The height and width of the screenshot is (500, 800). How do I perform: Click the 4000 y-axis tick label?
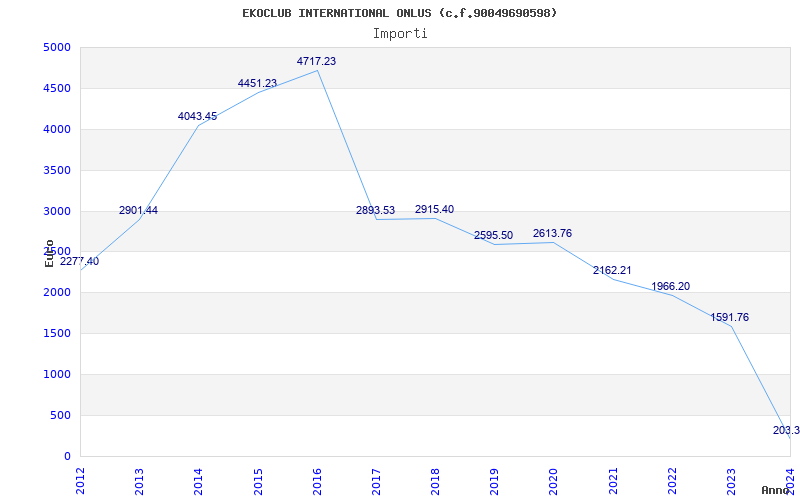[x=57, y=130]
